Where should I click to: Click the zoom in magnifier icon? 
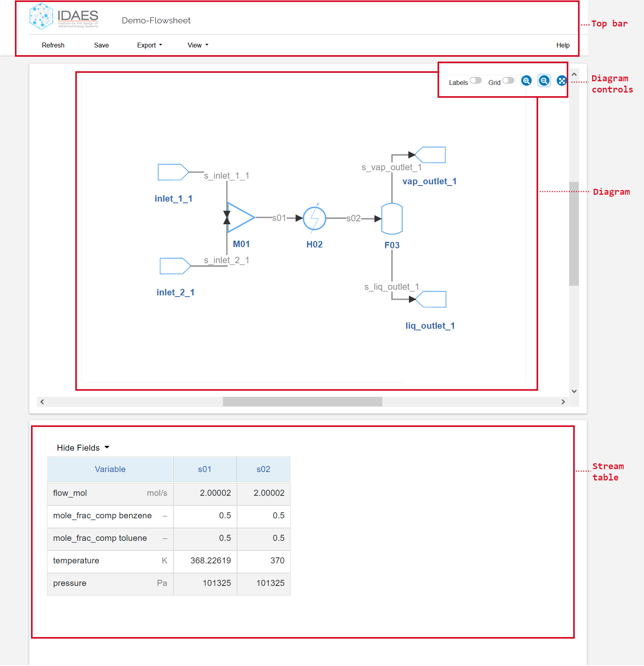coord(526,81)
